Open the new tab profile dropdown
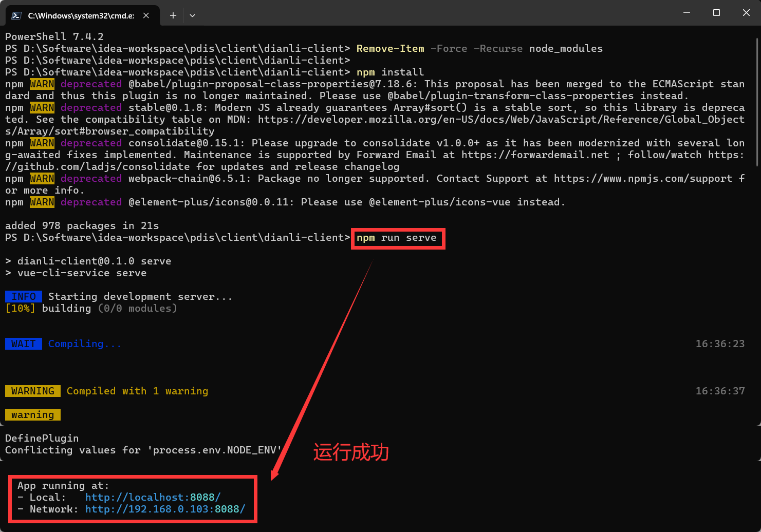 (192, 15)
